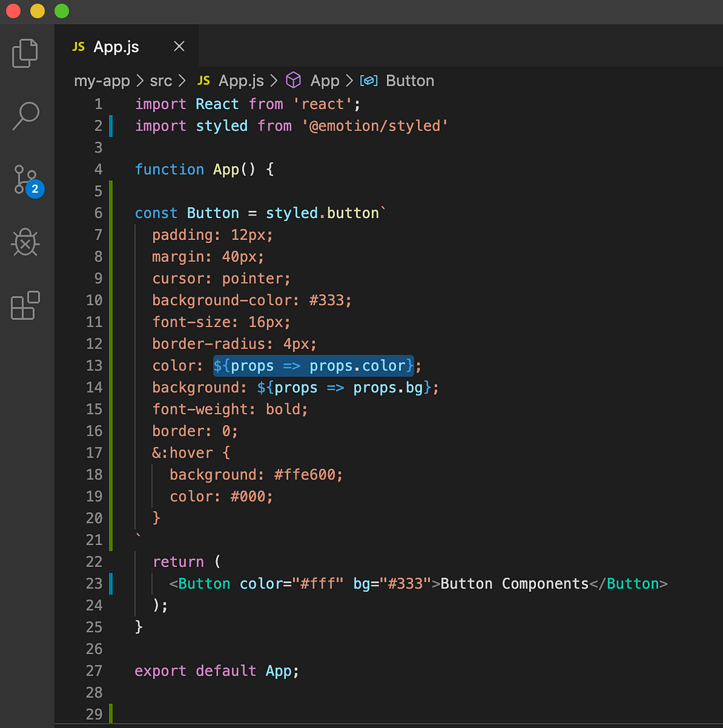Viewport: 723px width, 728px height.
Task: Open Button breadcrumb segment
Action: pyautogui.click(x=410, y=80)
